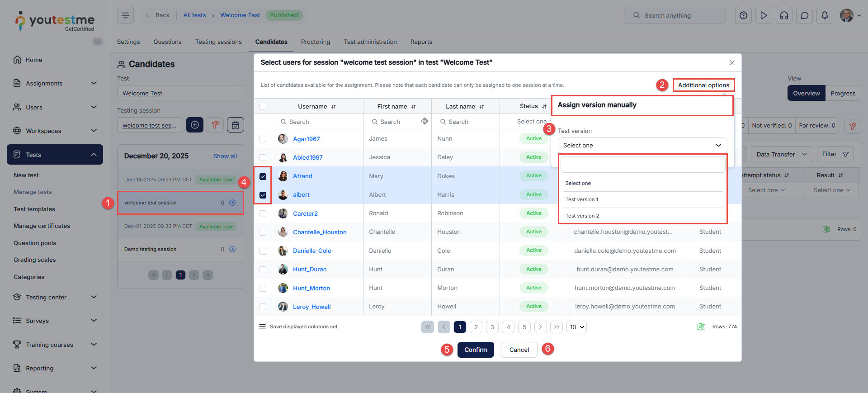Go to page 3 of candidates
Screen dimensions: 868x393
click(492, 327)
